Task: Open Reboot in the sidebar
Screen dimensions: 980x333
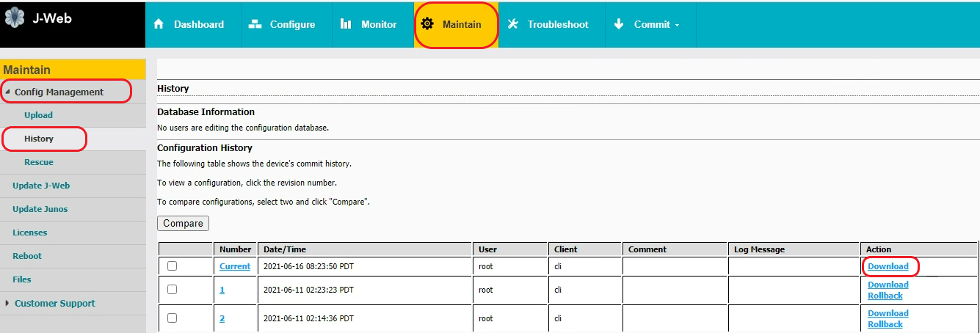Action: tap(27, 256)
